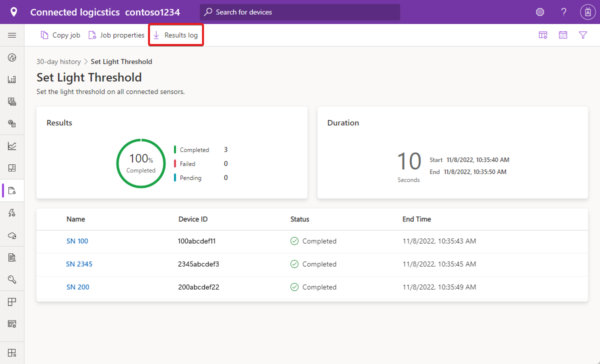Open IoT Central home tiles icon
The width and height of the screenshot is (600, 364).
tap(12, 352)
